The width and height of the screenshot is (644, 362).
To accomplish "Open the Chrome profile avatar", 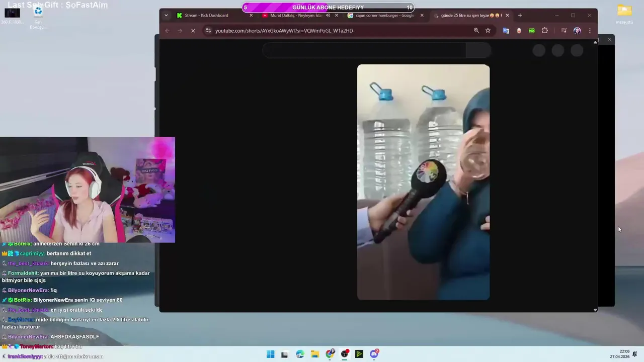I will (577, 31).
